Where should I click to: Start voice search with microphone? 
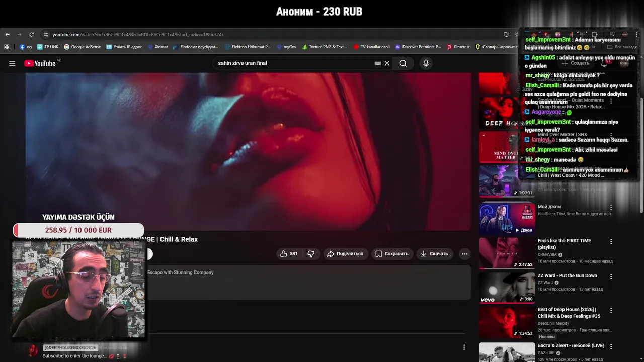click(426, 63)
